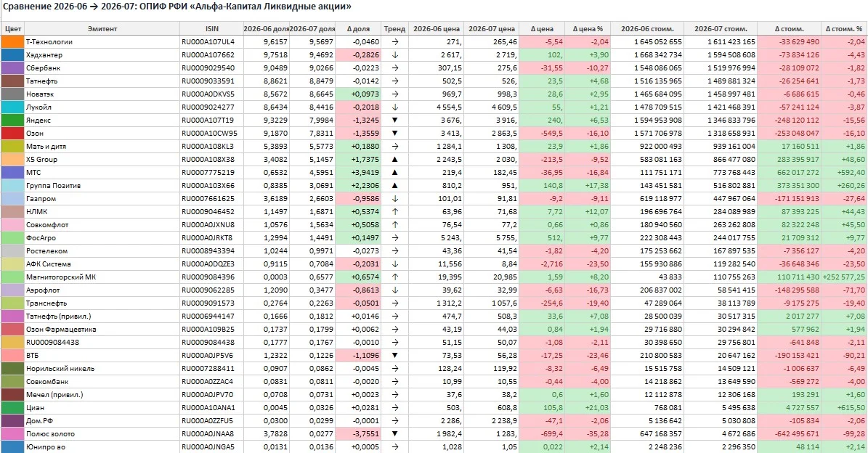Click the up arrow trend for НЛМК
Viewport: 868px width, 453px height.
(394, 212)
